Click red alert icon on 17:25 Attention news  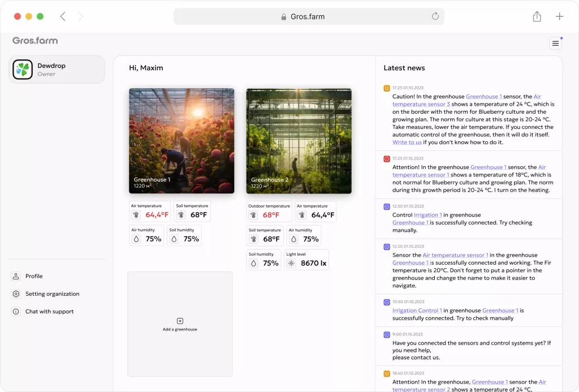point(387,159)
